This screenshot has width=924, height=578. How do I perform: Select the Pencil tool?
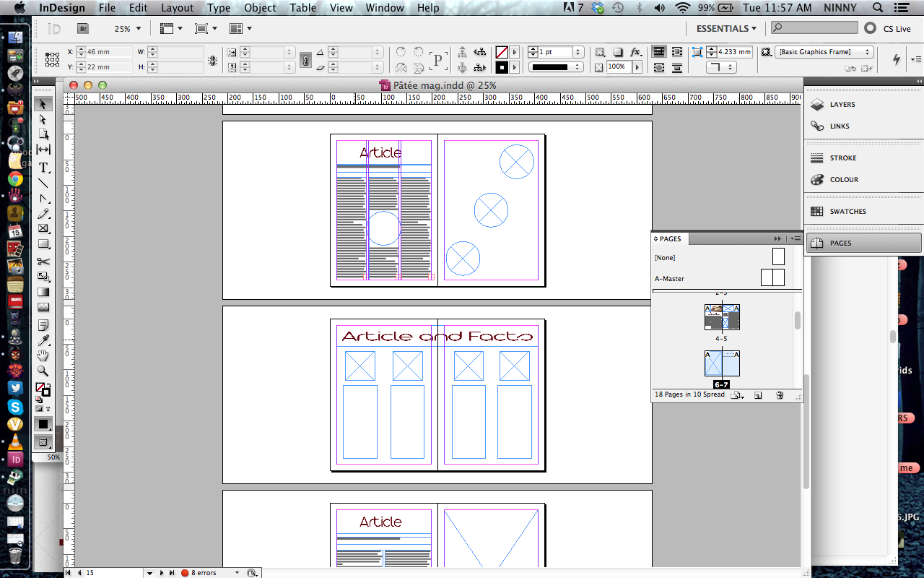43,213
